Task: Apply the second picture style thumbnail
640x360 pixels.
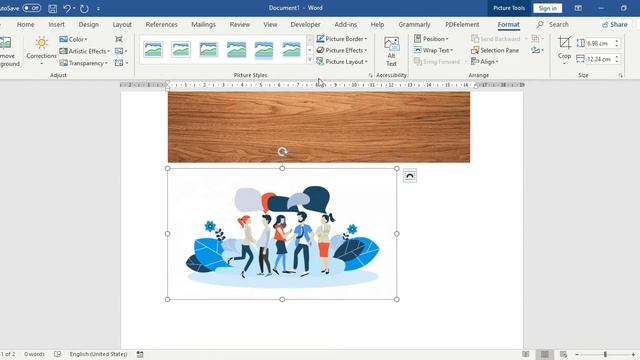Action: tap(181, 49)
